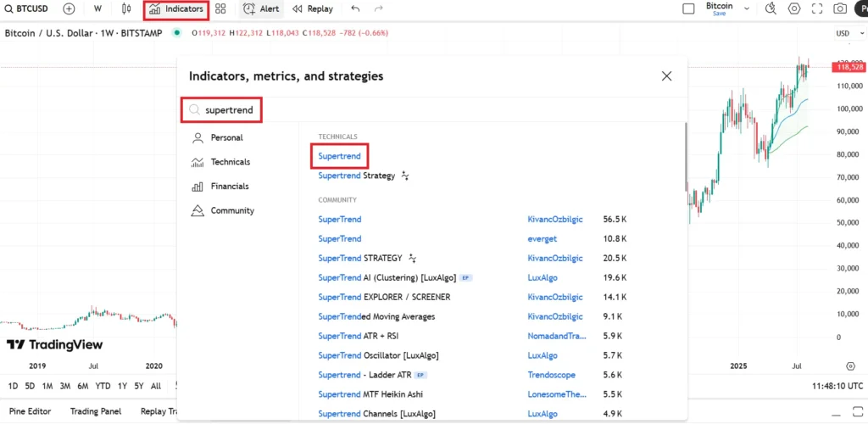
Task: Open chart settings hexagon icon
Action: pyautogui.click(x=794, y=8)
